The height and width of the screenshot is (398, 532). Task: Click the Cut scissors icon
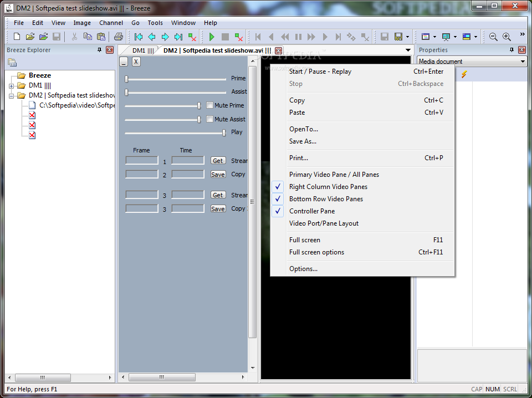74,37
